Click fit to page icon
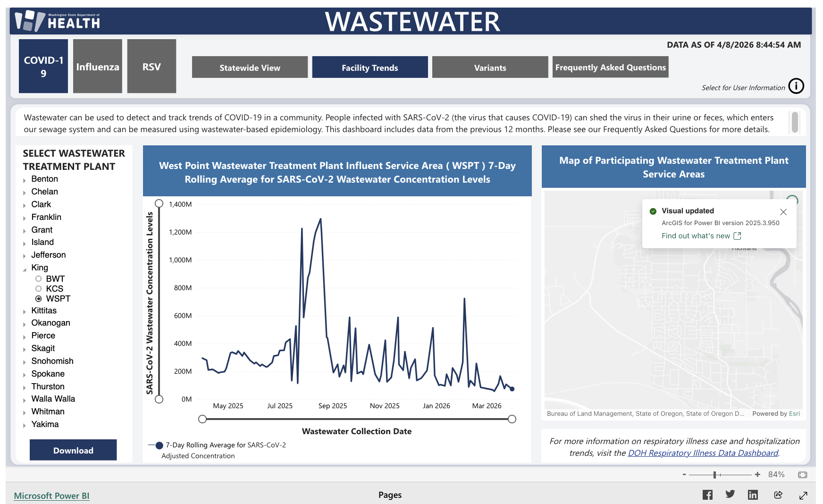The width and height of the screenshot is (823, 504). click(802, 475)
